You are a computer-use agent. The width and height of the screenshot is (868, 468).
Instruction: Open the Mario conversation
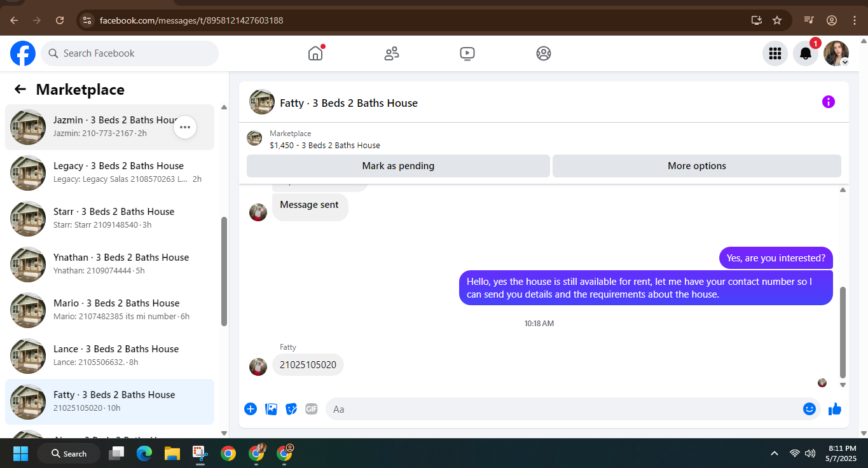click(x=109, y=310)
